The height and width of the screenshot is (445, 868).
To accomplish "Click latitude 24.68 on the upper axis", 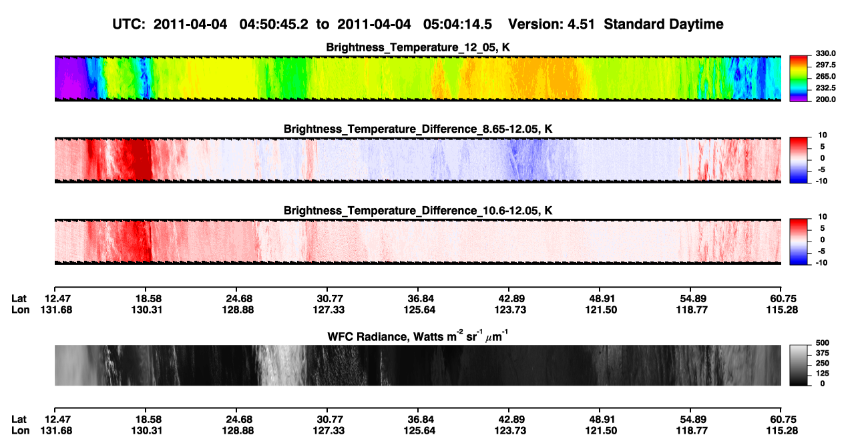I will click(x=236, y=298).
